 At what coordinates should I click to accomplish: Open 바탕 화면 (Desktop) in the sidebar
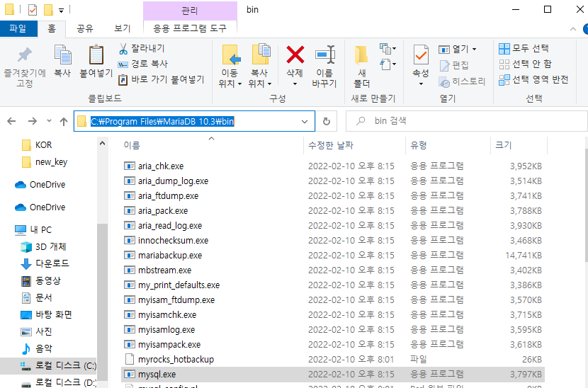46,314
